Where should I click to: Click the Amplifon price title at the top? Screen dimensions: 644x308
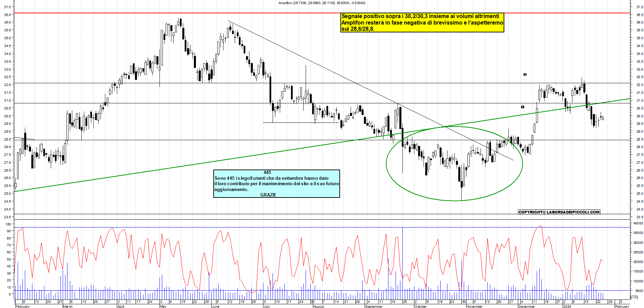(x=322, y=3)
